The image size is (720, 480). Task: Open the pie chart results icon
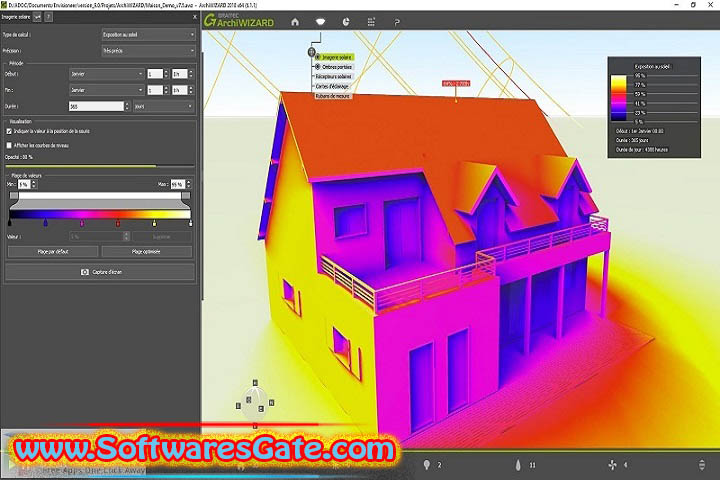[346, 22]
